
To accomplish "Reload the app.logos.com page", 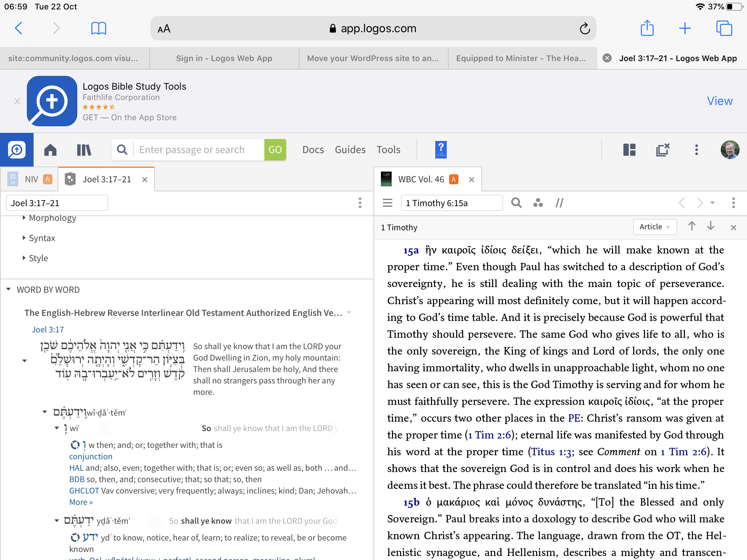I will [584, 29].
